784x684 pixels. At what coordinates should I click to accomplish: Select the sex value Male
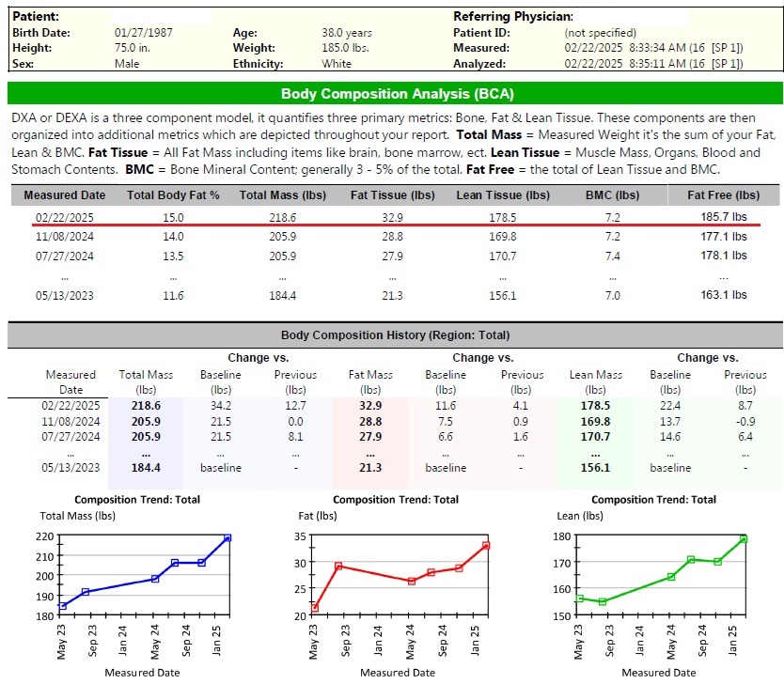pos(127,64)
